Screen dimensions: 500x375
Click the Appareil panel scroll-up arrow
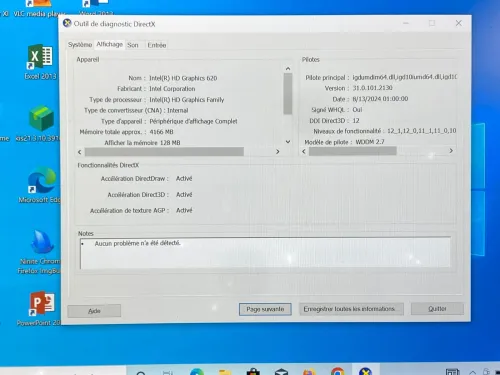(288, 69)
